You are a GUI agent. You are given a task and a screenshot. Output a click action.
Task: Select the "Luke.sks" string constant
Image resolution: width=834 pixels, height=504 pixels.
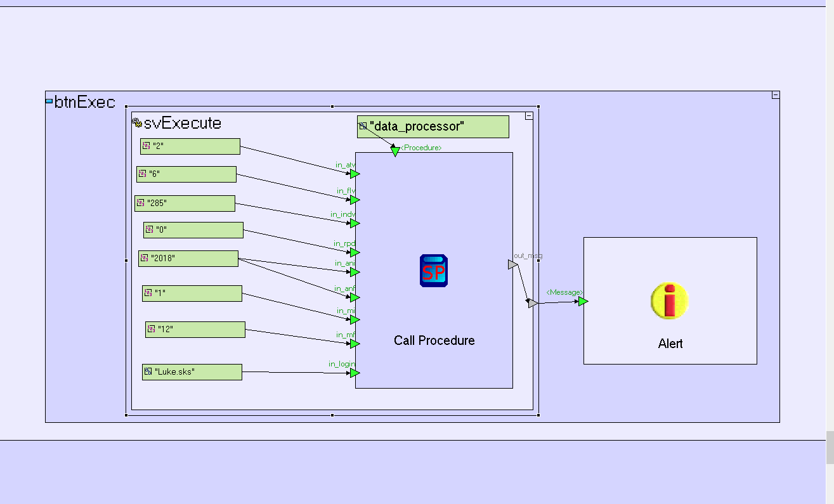point(192,372)
